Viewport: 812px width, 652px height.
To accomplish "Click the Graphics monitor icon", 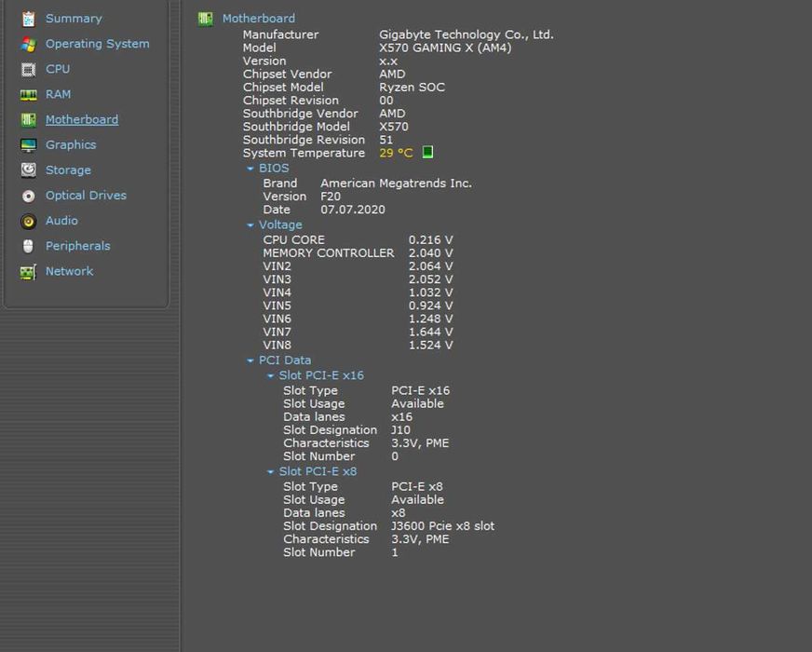I will (x=29, y=145).
